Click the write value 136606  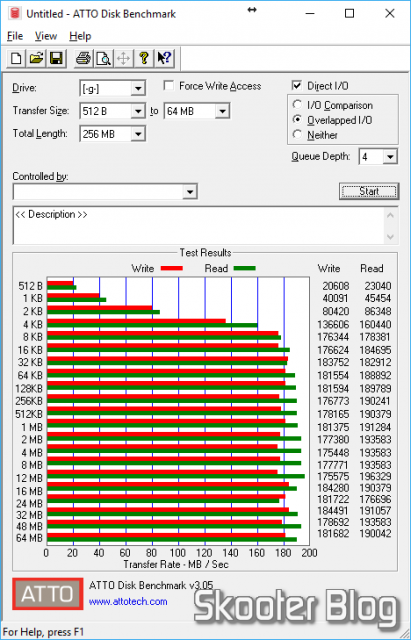pos(333,324)
